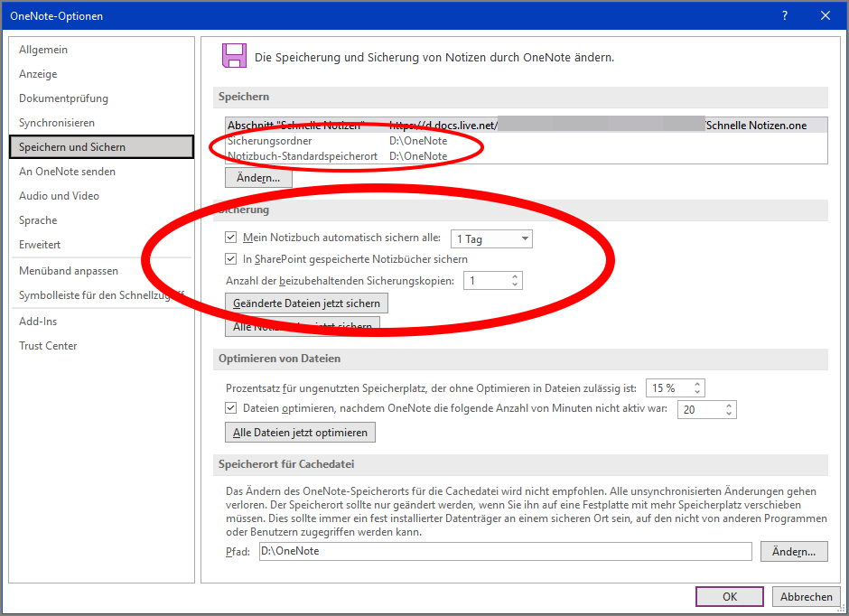Viewport: 849px width, 616px height.
Task: Open Symbolleiste für den Schnellzugriff
Action: (101, 295)
